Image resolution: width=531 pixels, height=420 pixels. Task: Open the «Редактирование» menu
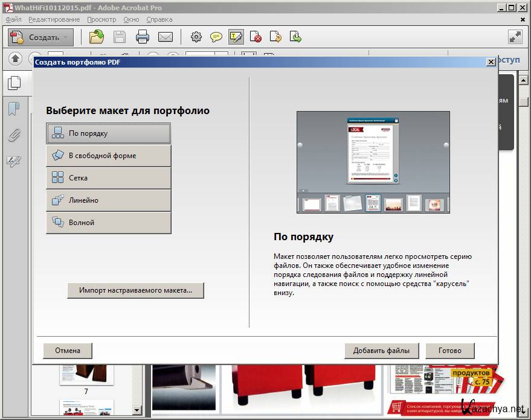tap(54, 19)
